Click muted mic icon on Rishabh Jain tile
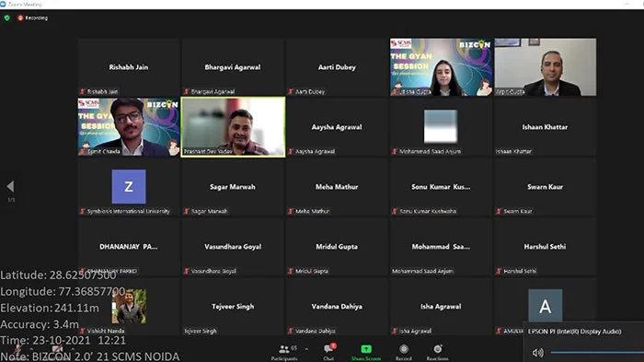This screenshot has width=644, height=362. coord(83,91)
